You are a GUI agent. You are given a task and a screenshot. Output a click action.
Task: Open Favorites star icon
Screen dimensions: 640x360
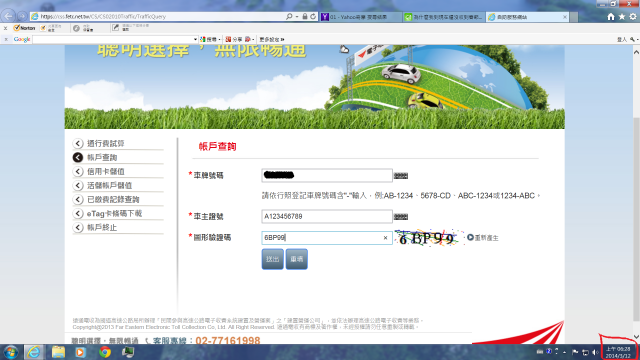click(x=622, y=17)
